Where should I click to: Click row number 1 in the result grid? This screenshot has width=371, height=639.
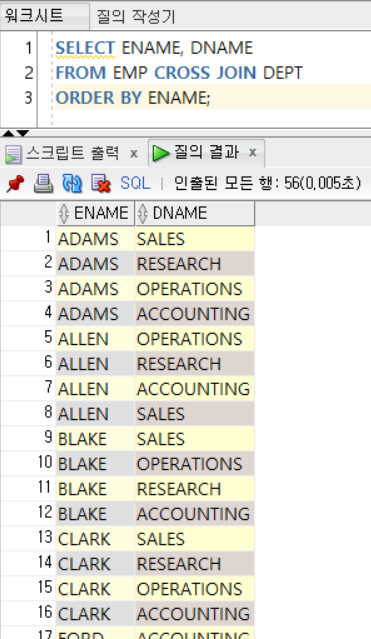(49, 237)
